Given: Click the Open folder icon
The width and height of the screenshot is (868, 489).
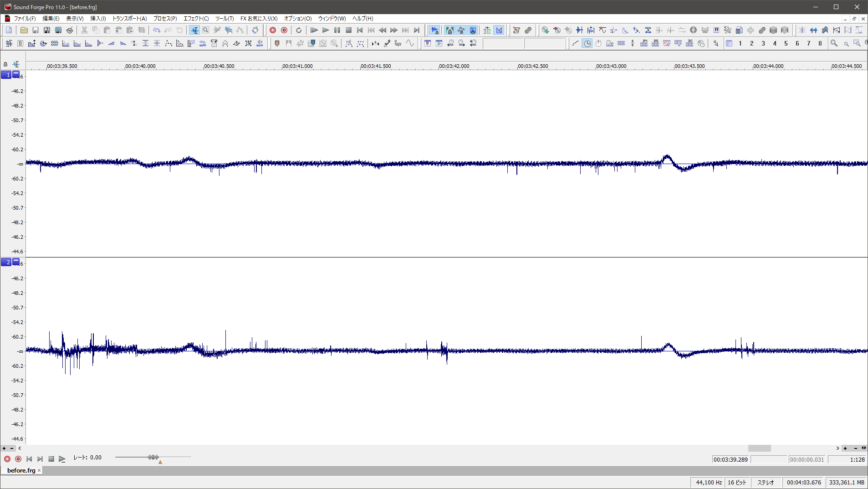Looking at the screenshot, I should 24,30.
